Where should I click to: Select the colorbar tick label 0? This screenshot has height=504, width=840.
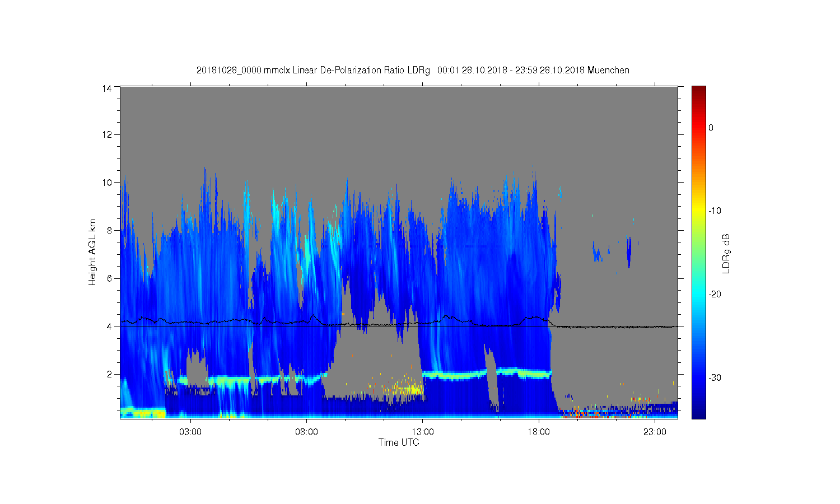tap(711, 128)
